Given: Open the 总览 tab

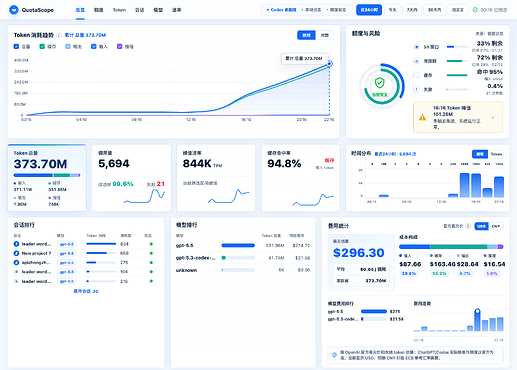Looking at the screenshot, I should (80, 10).
